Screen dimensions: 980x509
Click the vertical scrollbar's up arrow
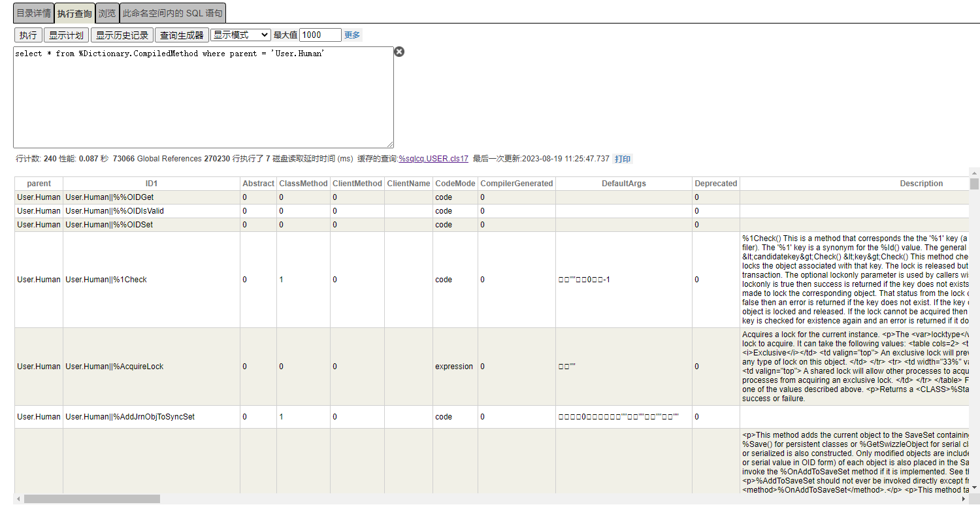pyautogui.click(x=975, y=172)
